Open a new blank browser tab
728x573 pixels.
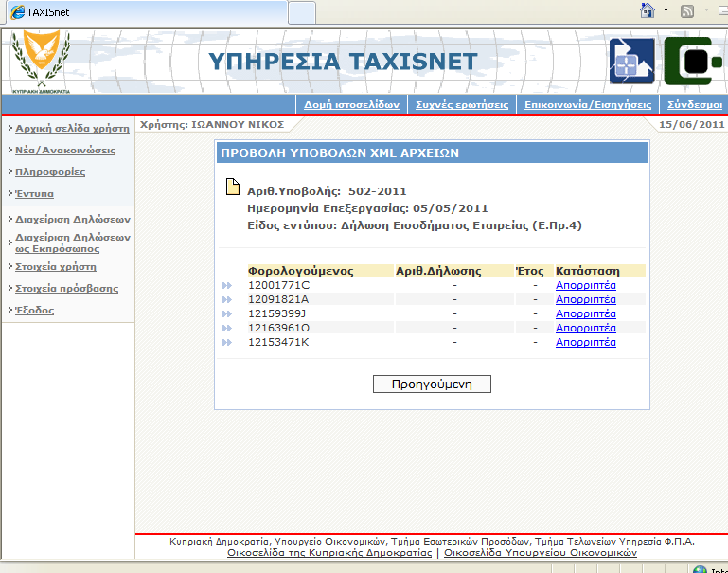(x=302, y=12)
